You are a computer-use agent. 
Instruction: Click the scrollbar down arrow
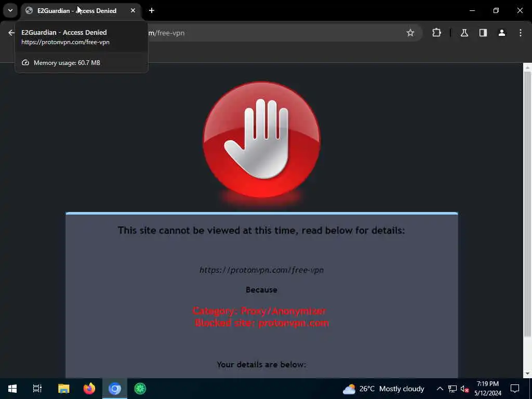pyautogui.click(x=527, y=374)
